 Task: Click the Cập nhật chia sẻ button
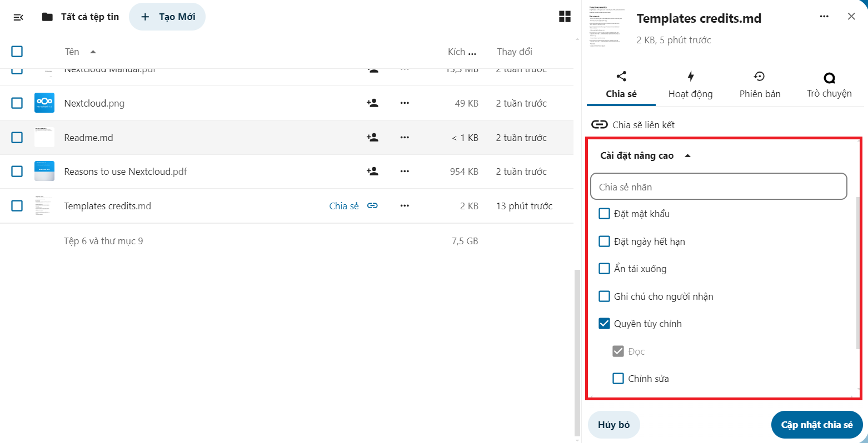tap(817, 425)
